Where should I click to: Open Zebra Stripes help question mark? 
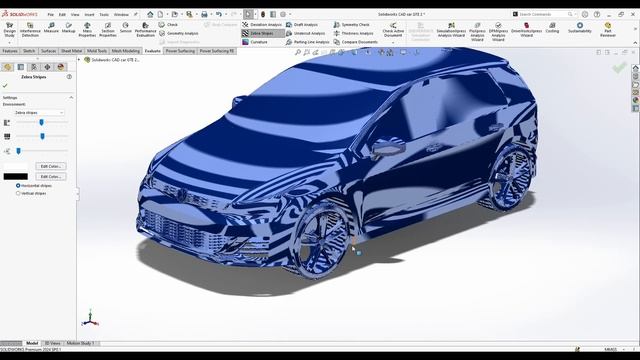pos(69,77)
